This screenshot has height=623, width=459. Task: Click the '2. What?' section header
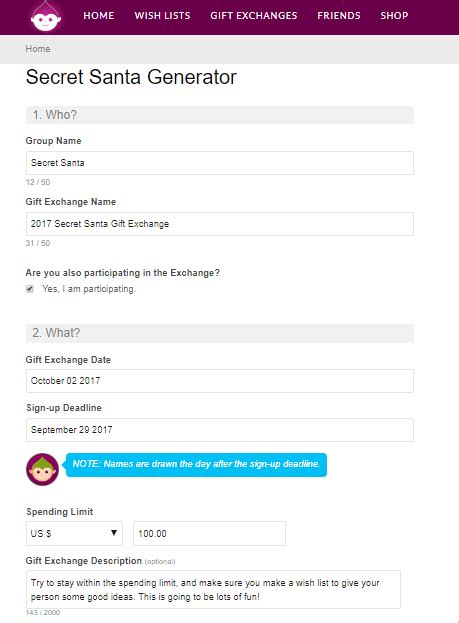(220, 333)
